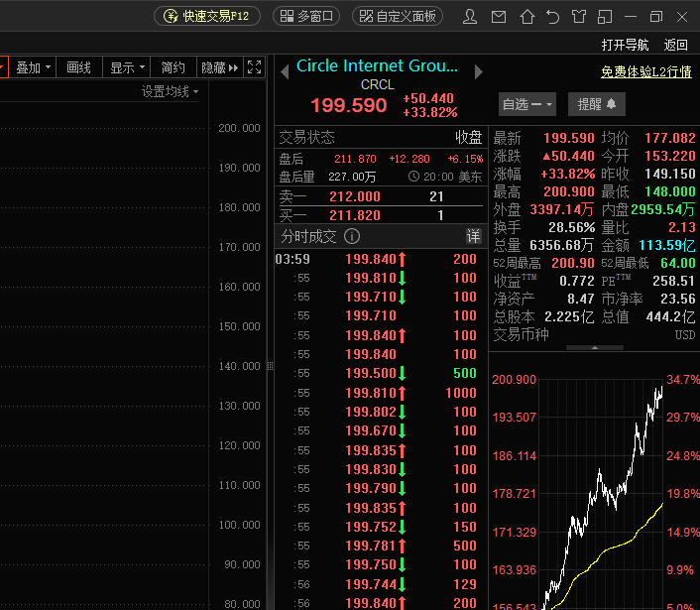Click 打开导航 to open navigation

click(x=625, y=45)
